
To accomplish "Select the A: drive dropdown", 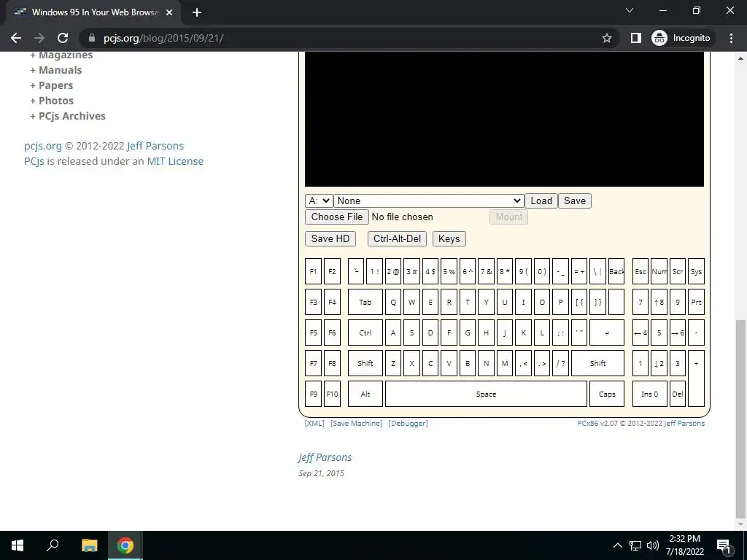I will pos(318,201).
